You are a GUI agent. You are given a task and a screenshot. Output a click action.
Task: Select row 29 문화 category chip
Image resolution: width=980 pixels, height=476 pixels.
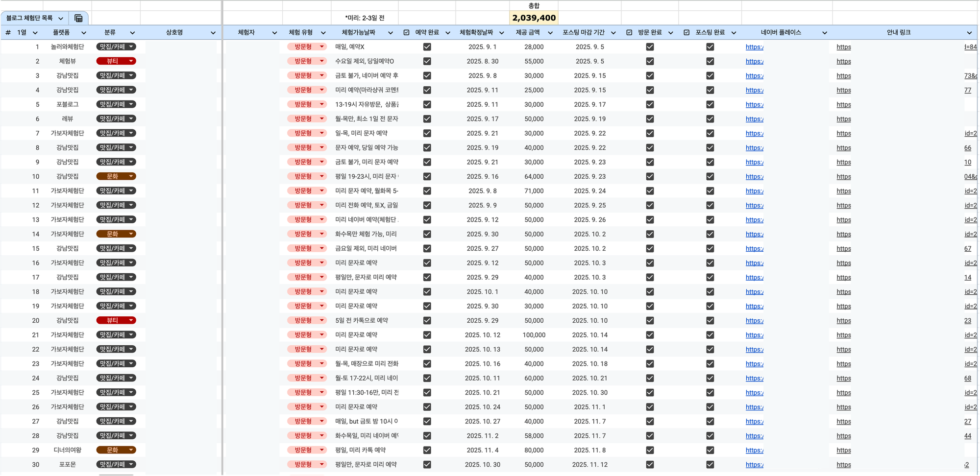[x=112, y=450]
